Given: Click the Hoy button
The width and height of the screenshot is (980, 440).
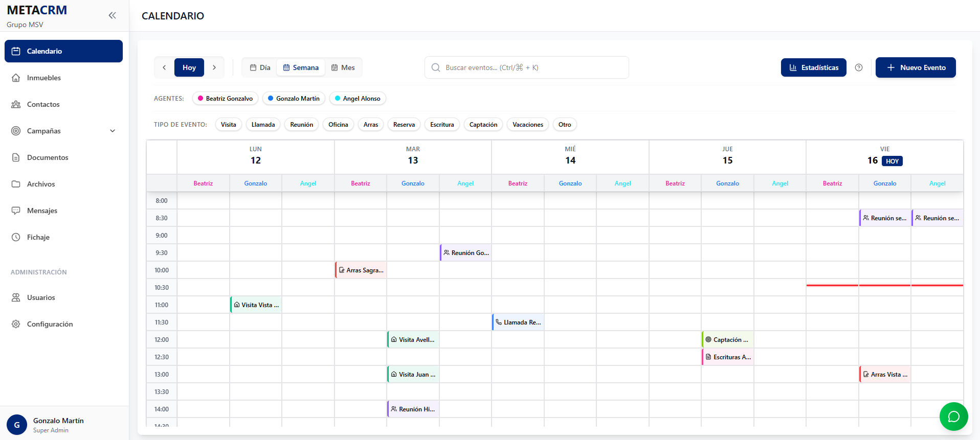Looking at the screenshot, I should coord(189,67).
